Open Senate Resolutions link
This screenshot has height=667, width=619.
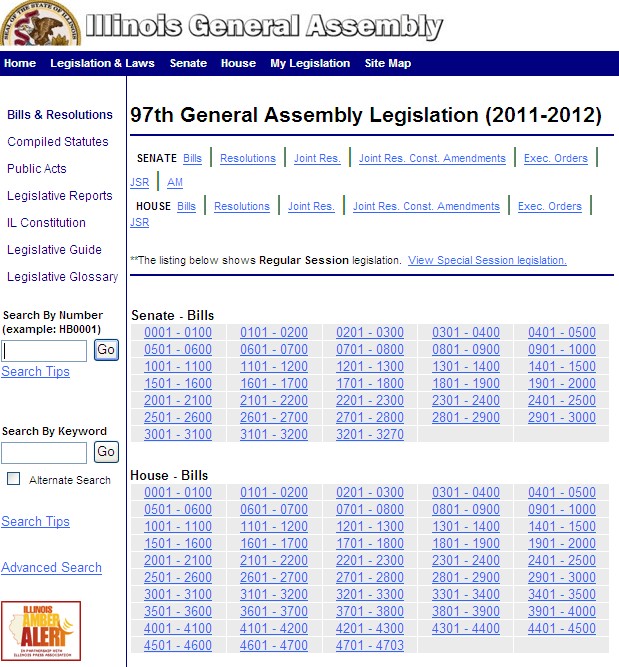[x=248, y=158]
